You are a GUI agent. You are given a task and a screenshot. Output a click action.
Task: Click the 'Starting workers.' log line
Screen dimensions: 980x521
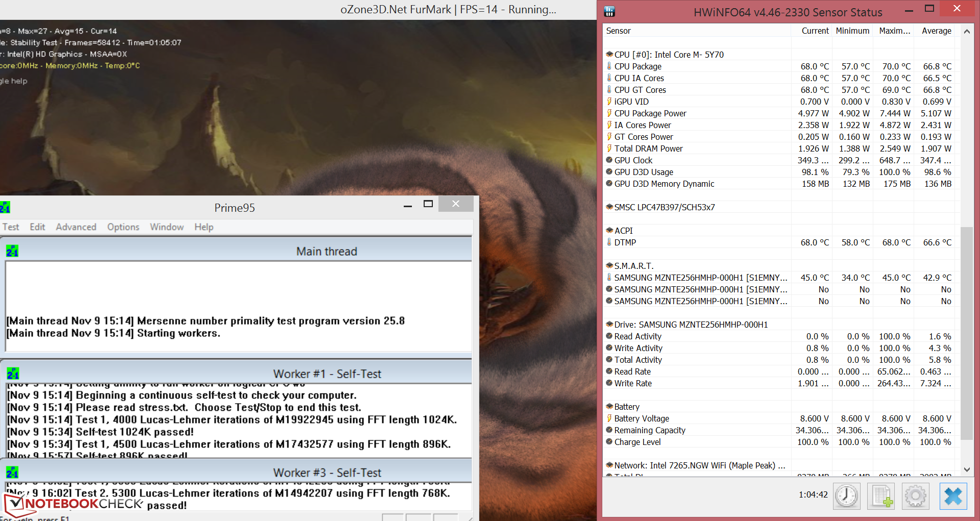113,333
